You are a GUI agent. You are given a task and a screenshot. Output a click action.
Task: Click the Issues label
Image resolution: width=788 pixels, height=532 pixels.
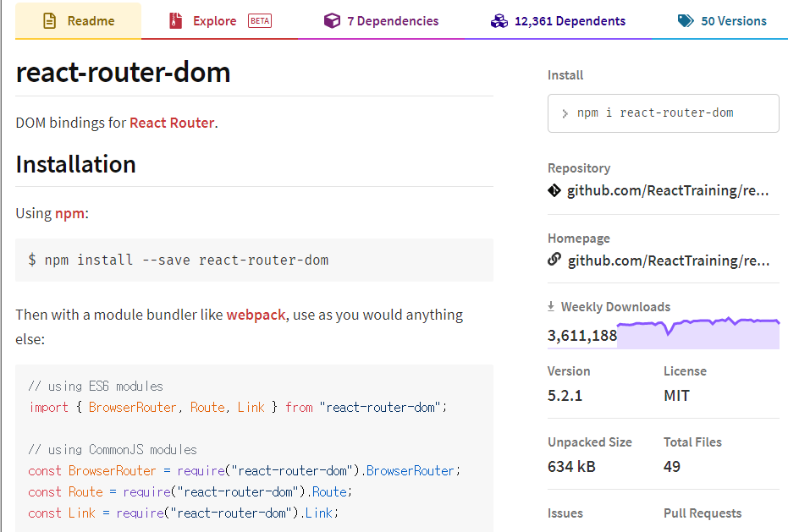coord(565,513)
